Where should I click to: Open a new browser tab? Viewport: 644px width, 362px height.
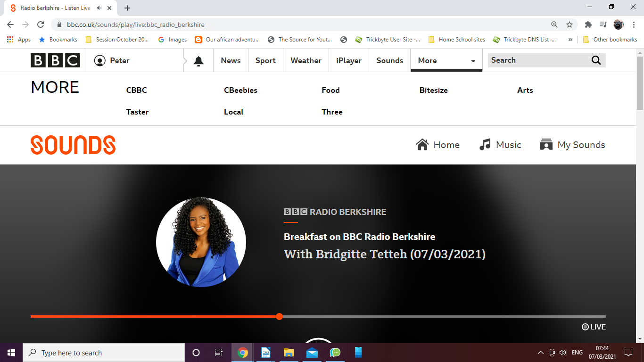(127, 8)
